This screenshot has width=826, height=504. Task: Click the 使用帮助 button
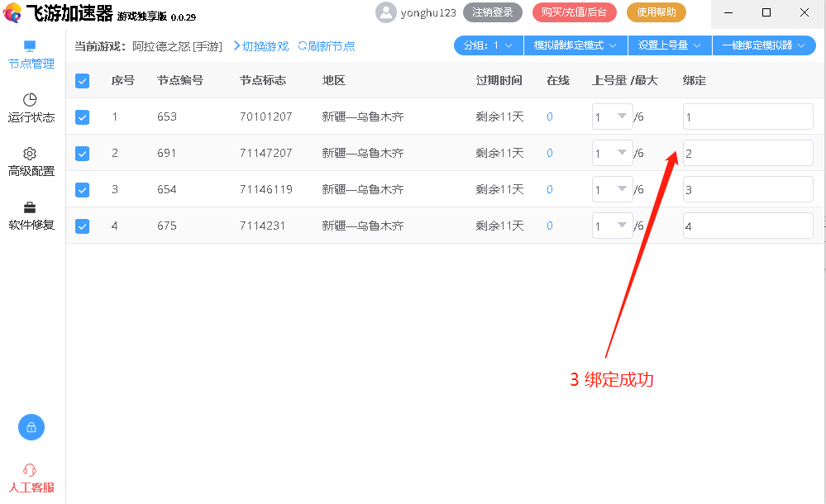pyautogui.click(x=657, y=12)
